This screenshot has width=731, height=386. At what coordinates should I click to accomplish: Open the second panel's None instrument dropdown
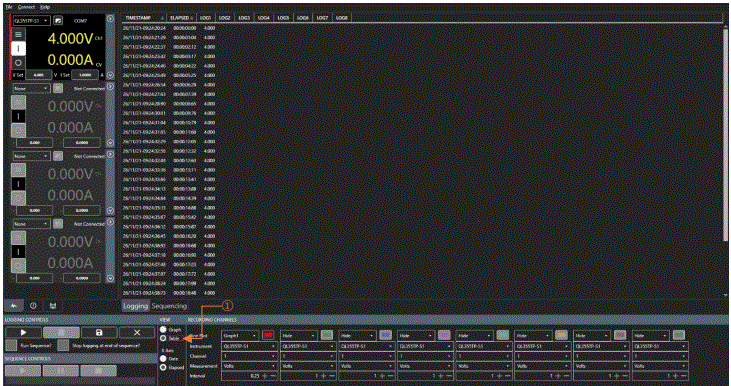pos(31,89)
